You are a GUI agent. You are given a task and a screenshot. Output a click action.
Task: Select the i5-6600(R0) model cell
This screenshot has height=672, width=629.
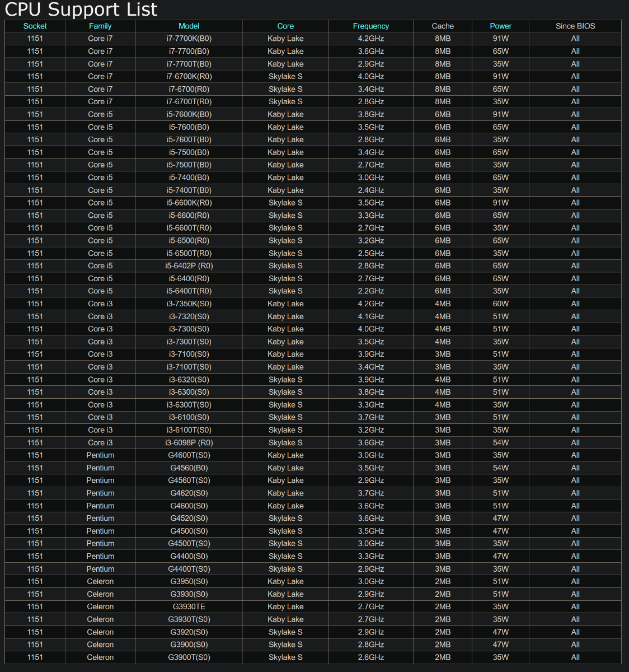pyautogui.click(x=189, y=215)
